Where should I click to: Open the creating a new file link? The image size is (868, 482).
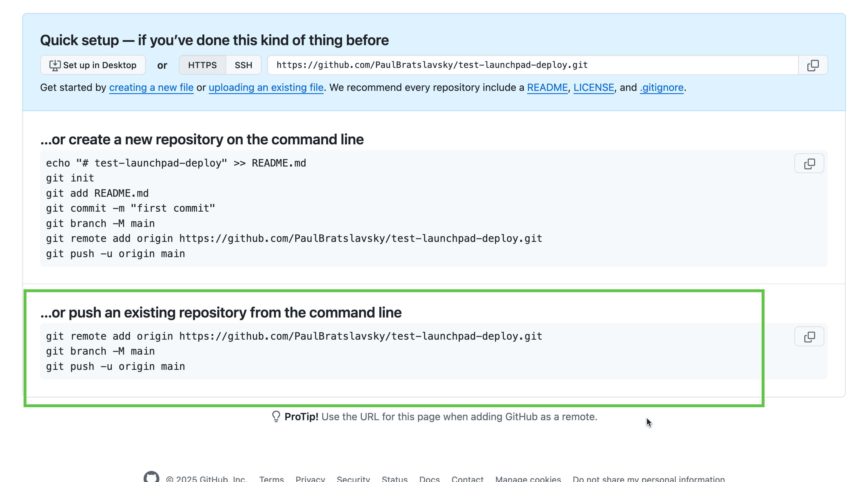point(151,88)
